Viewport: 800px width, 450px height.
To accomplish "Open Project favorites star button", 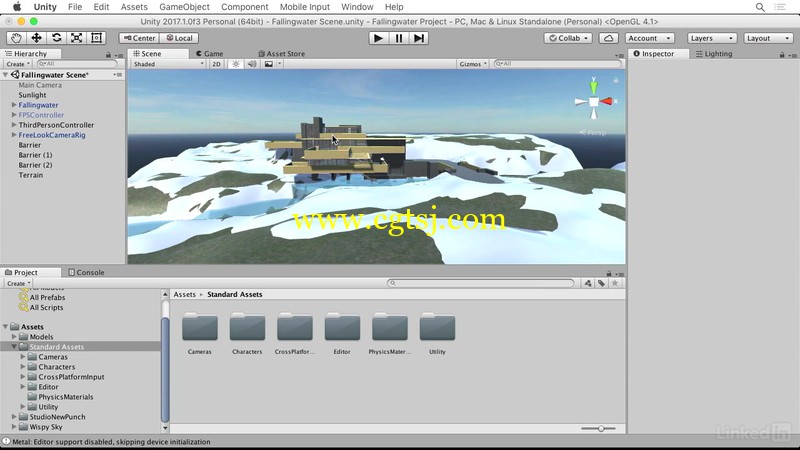I will (x=615, y=283).
